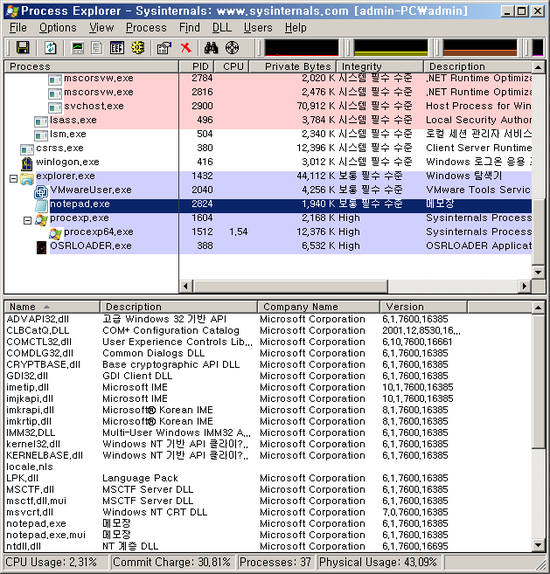550x574 pixels.
Task: Open the Options menu
Action: pos(58,28)
